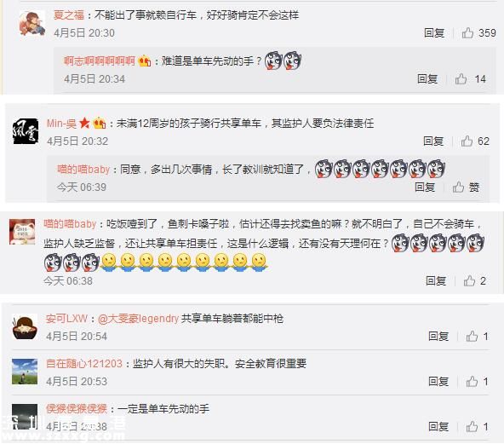
Task: Reply to 啊志啊啊啊啊啊's comment
Action: click(x=427, y=78)
